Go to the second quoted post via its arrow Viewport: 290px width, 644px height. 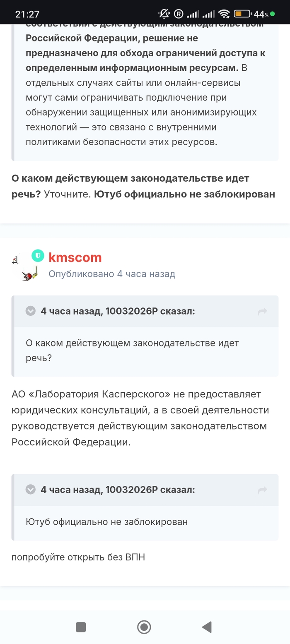262,490
